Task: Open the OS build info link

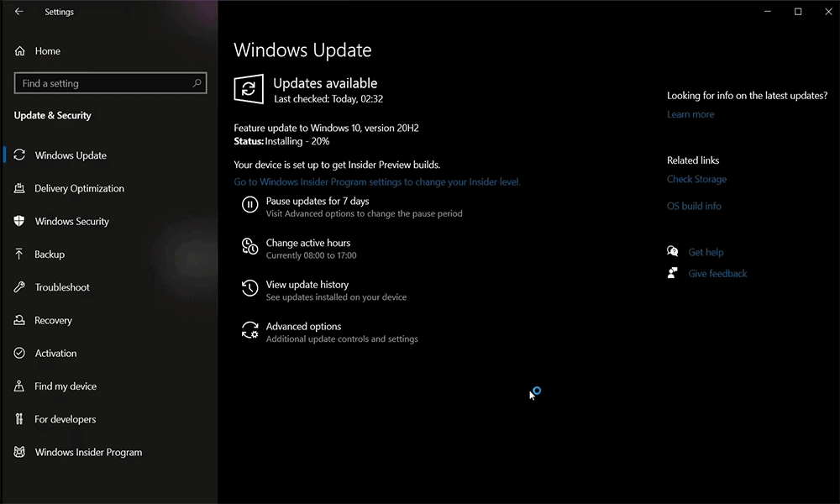Action: point(694,206)
